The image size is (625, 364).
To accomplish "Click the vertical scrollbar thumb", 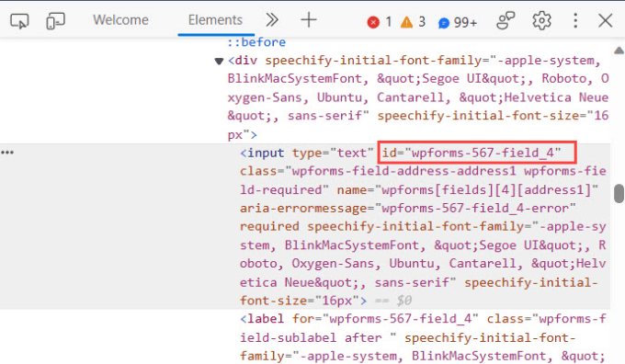I will pyautogui.click(x=619, y=193).
